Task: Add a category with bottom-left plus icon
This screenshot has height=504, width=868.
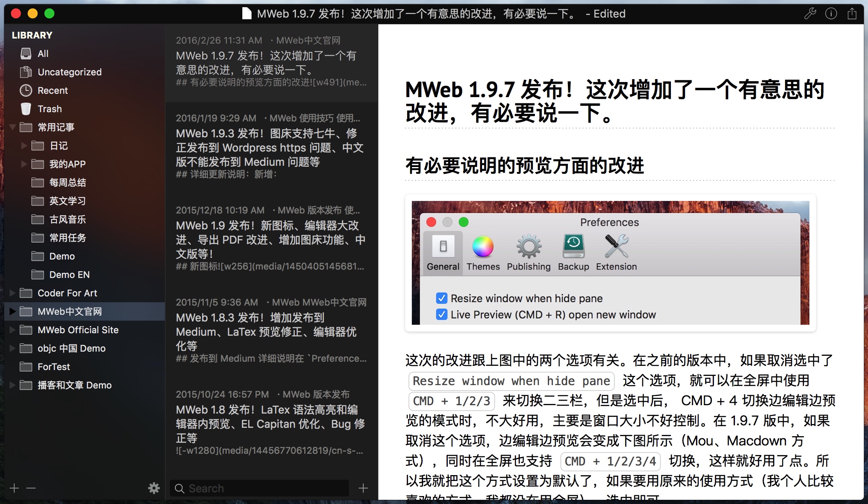Action: [x=14, y=488]
